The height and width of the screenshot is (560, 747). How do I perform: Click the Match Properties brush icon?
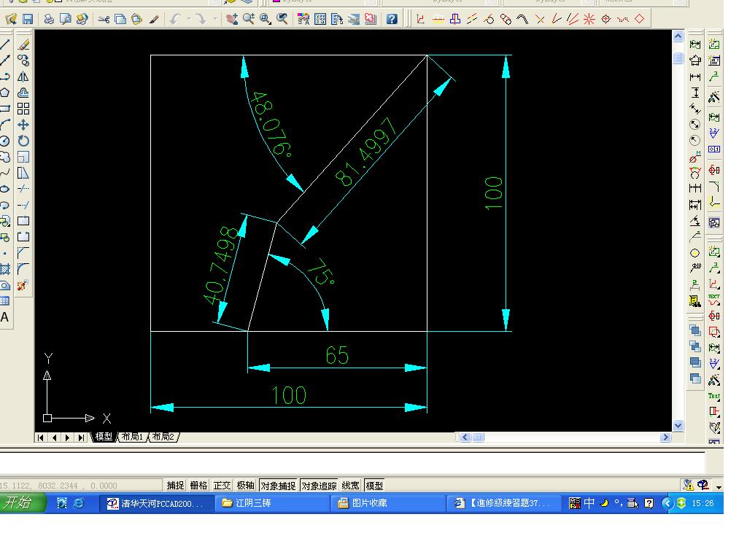tap(154, 19)
